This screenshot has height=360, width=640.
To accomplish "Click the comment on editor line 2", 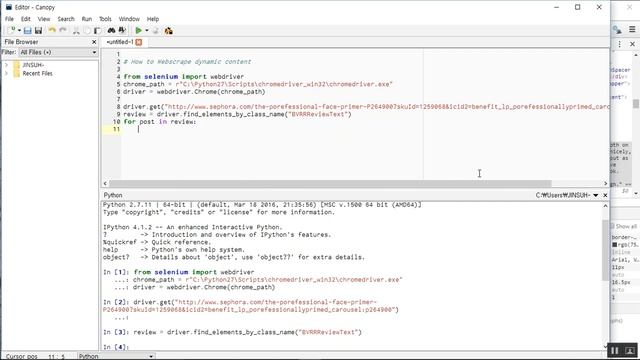I will (187, 62).
